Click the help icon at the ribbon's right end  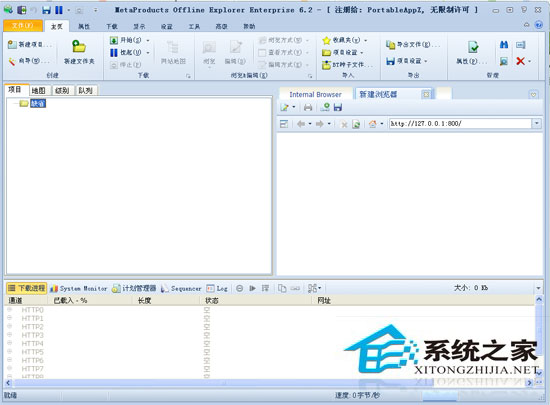538,25
